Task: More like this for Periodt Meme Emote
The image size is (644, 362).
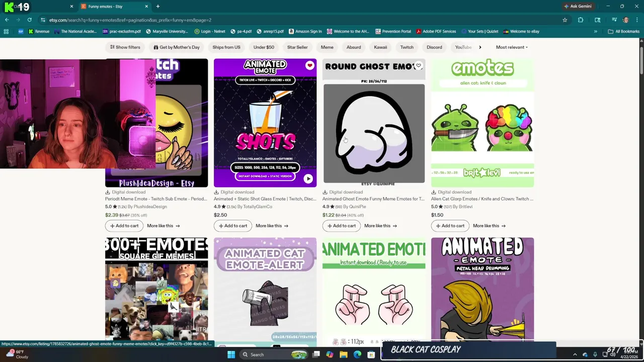Action: pyautogui.click(x=163, y=226)
